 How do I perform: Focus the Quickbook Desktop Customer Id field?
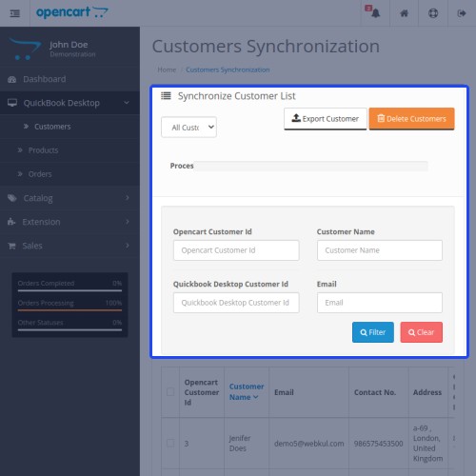[x=236, y=303]
